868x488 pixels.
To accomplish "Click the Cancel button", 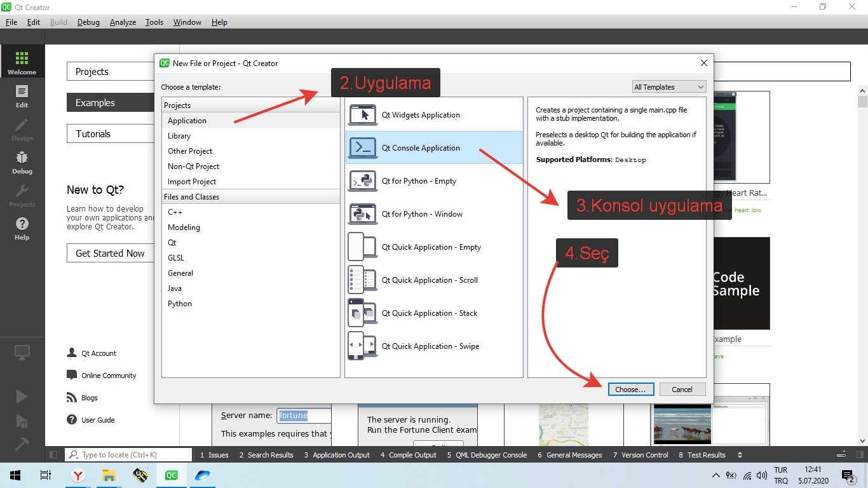I will 682,390.
